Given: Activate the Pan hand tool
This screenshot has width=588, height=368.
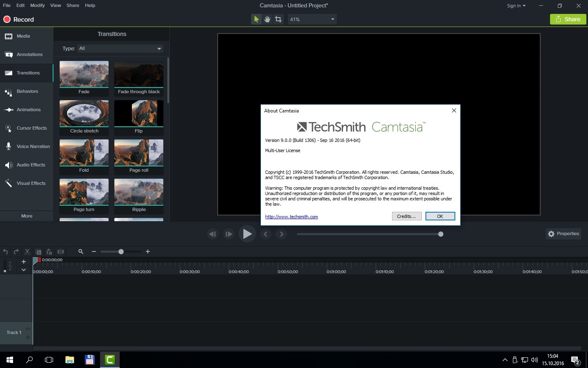Looking at the screenshot, I should pyautogui.click(x=267, y=19).
